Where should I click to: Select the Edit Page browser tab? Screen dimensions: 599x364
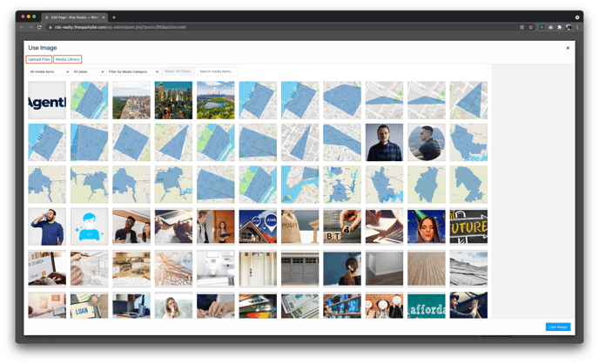coord(75,17)
